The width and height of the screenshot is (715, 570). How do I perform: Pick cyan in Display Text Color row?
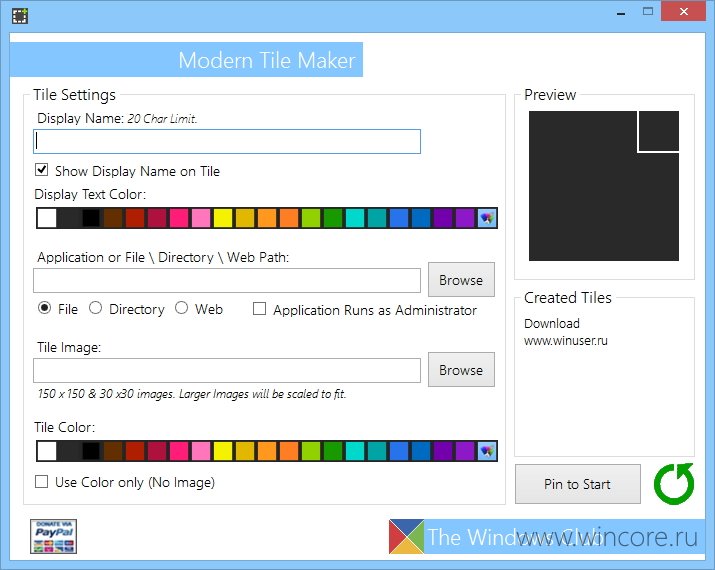pos(355,218)
